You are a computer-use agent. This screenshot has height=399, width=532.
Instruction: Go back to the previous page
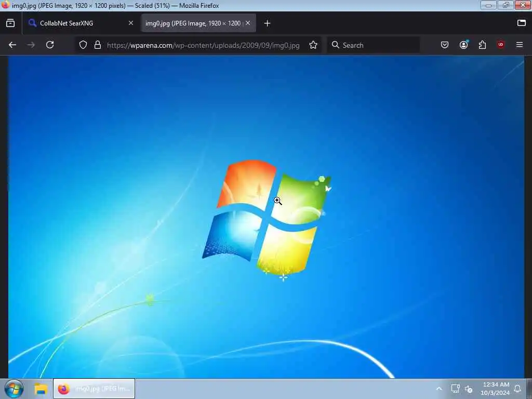12,45
